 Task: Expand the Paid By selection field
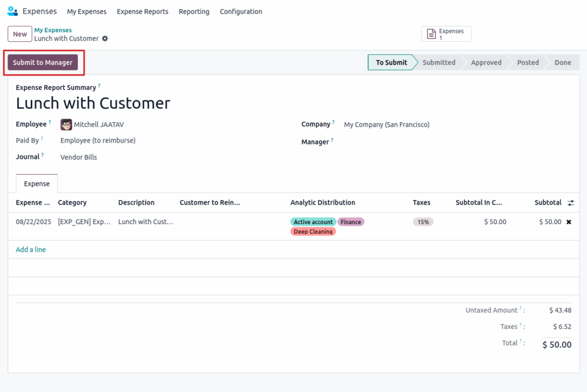(98, 140)
